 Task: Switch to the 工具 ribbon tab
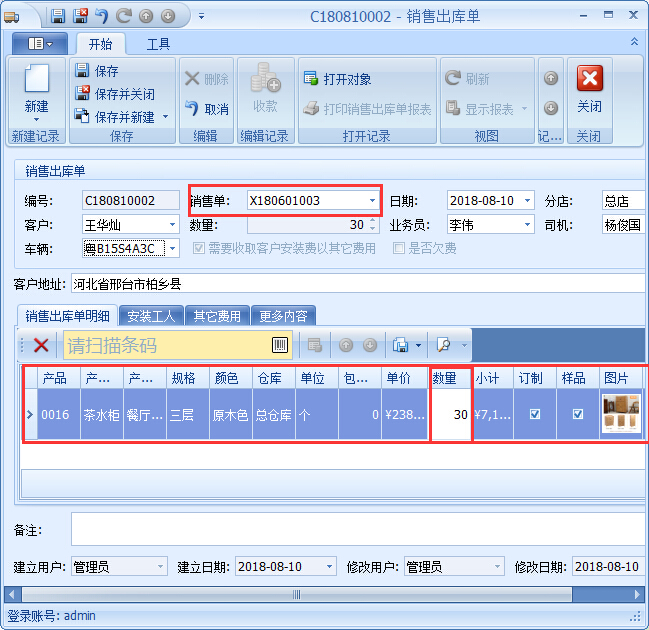[158, 44]
